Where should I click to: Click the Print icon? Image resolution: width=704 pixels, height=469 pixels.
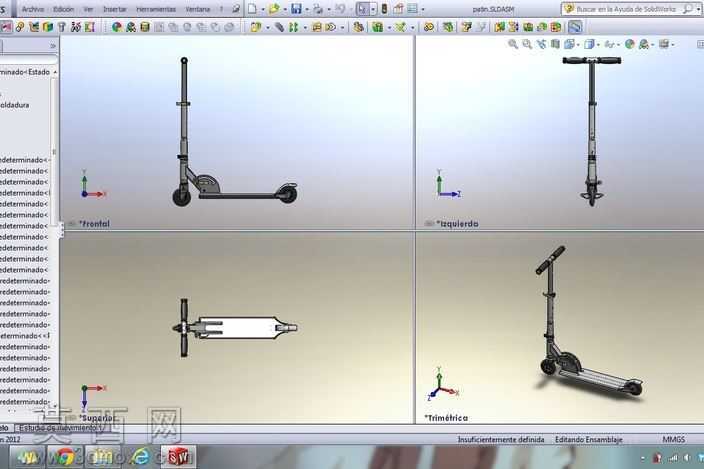(318, 9)
